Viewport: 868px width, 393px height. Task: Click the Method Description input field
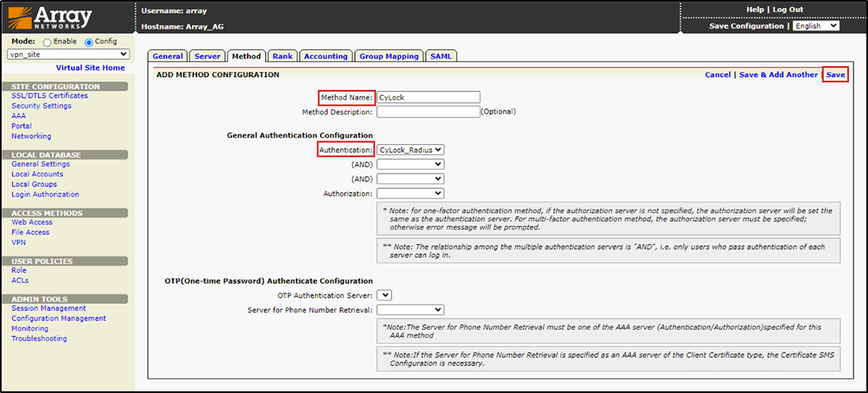428,111
